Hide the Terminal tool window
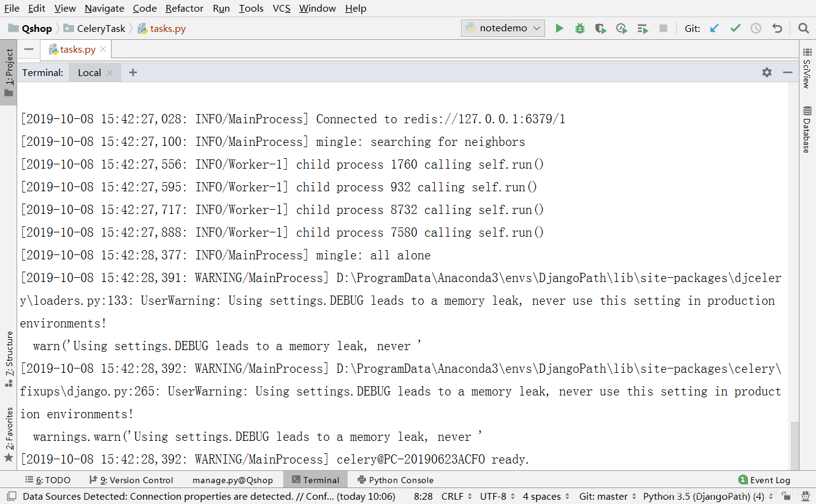Viewport: 816px width, 504px height. click(788, 72)
